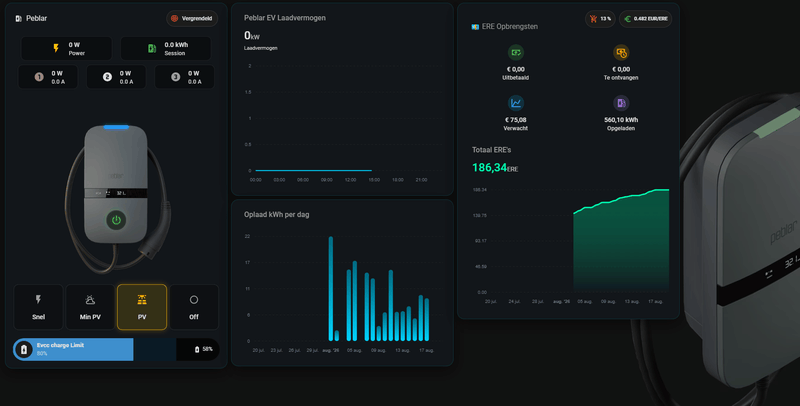Click the purple Opgeladen icon

621,103
